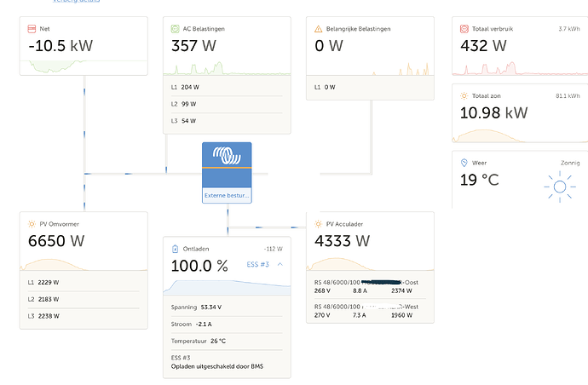Screen dimensions: 588x385
Task: Click the blue Victron inverter logo tile
Action: pyautogui.click(x=227, y=165)
